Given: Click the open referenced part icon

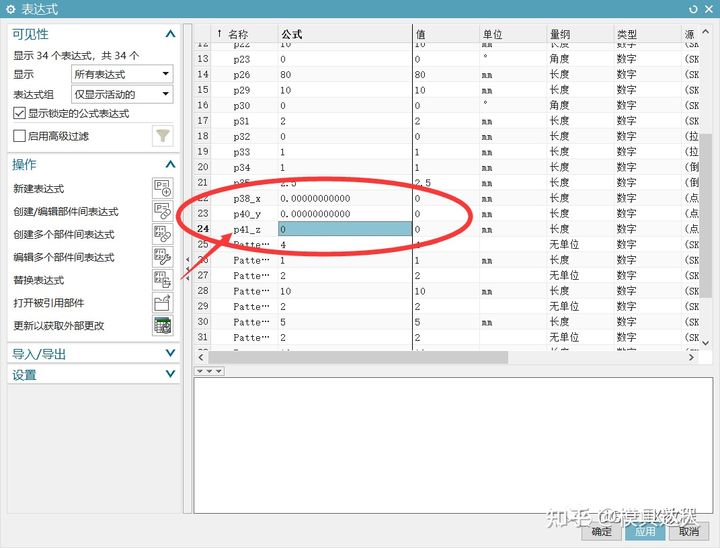Looking at the screenshot, I should [x=163, y=303].
